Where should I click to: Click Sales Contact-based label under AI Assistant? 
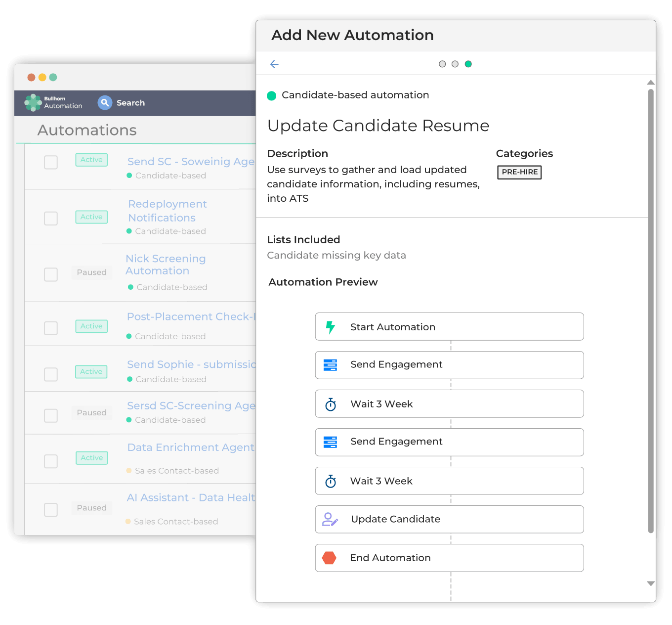coord(176,522)
